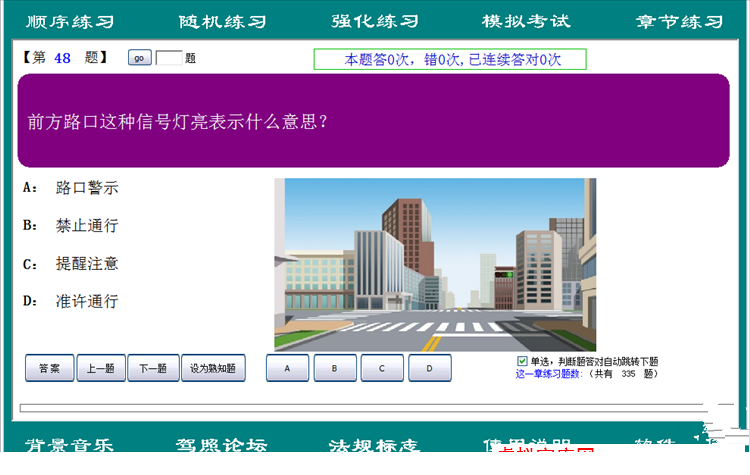Switch to 随机练习 mode
The height and width of the screenshot is (475, 750).
tap(222, 22)
